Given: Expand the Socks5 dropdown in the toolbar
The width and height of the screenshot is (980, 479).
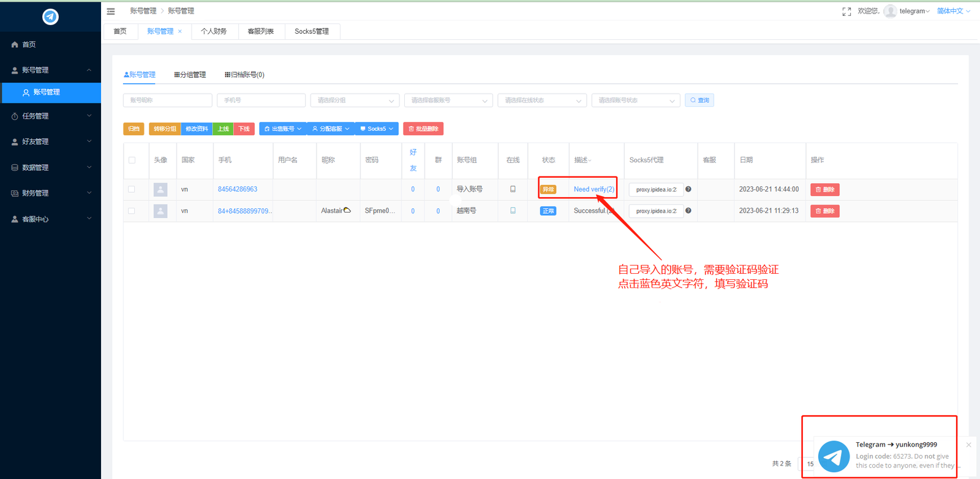Looking at the screenshot, I should 377,129.
